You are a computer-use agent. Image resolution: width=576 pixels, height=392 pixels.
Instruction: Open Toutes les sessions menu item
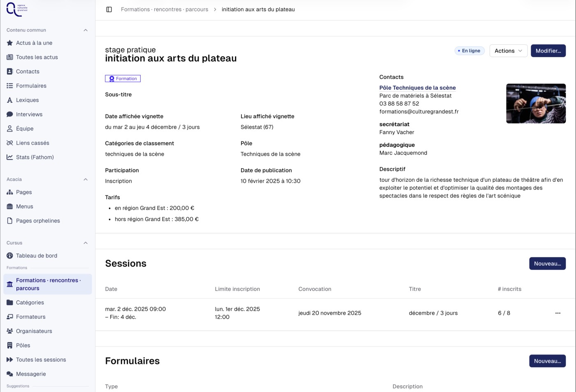(x=41, y=360)
